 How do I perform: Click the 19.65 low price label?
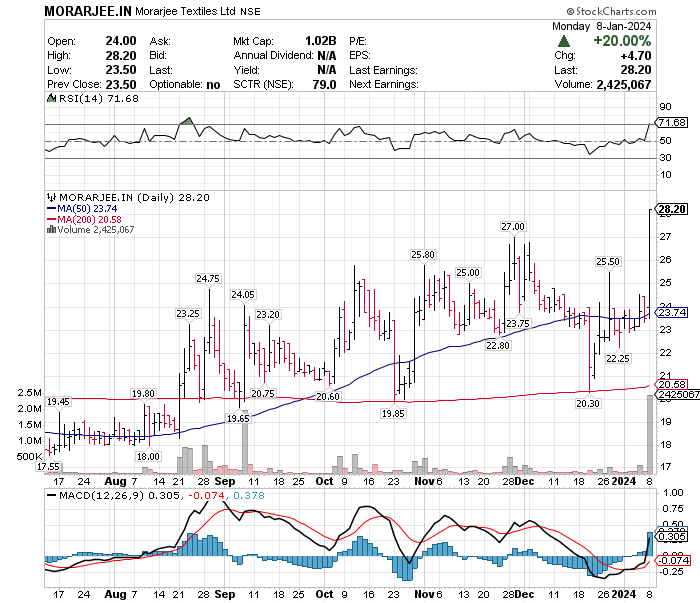238,418
